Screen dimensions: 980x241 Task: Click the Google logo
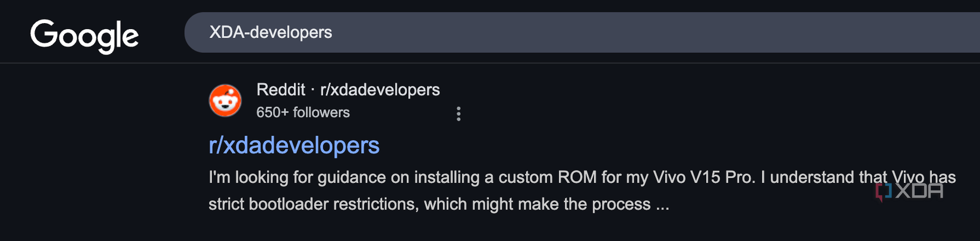click(84, 35)
